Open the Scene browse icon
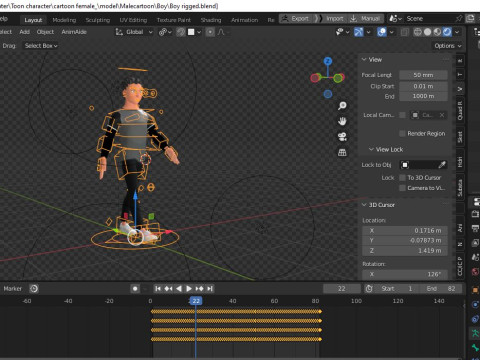The image size is (480, 360). point(395,19)
